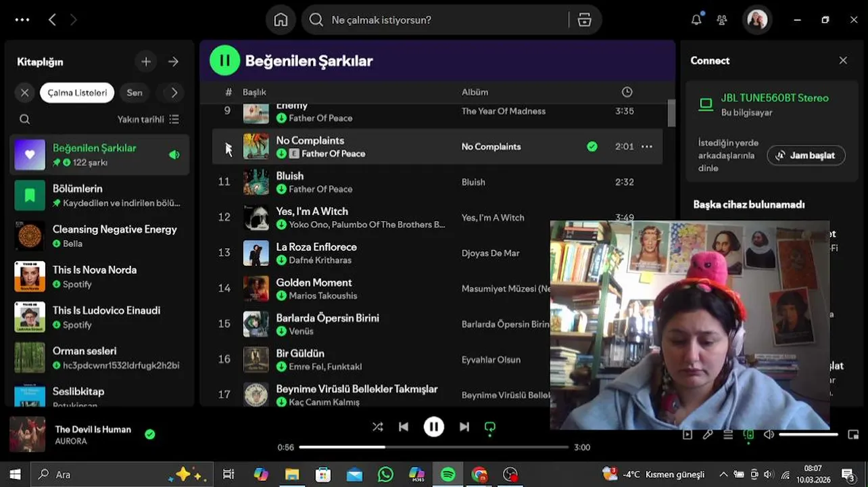This screenshot has width=868, height=487.
Task: Open the Orman sesleri playlist
Action: 100,357
